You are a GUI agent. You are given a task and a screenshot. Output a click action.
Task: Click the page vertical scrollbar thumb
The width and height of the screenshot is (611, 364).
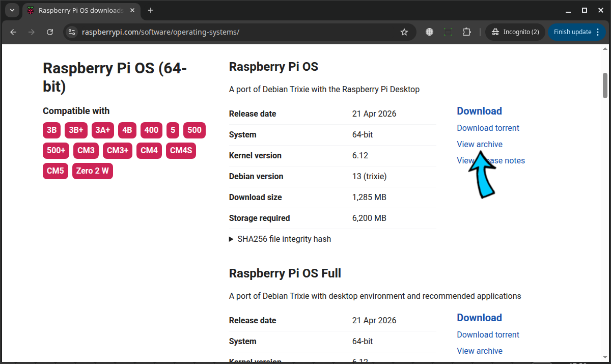pyautogui.click(x=605, y=85)
